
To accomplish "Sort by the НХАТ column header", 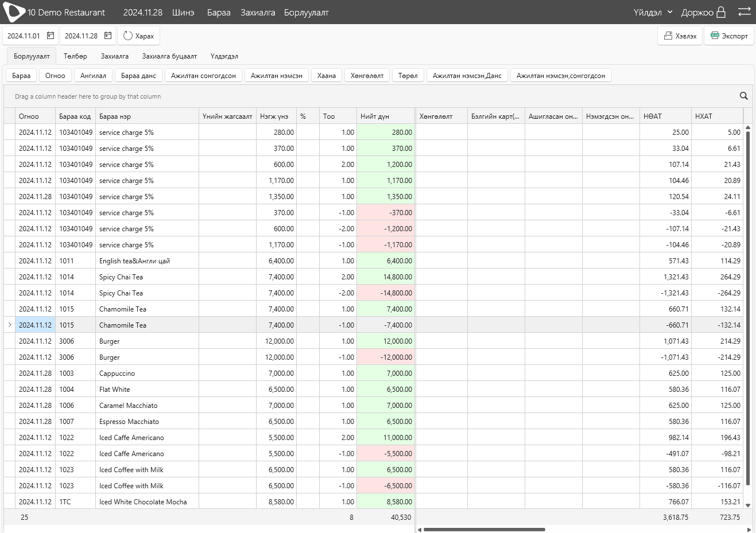I will 717,116.
